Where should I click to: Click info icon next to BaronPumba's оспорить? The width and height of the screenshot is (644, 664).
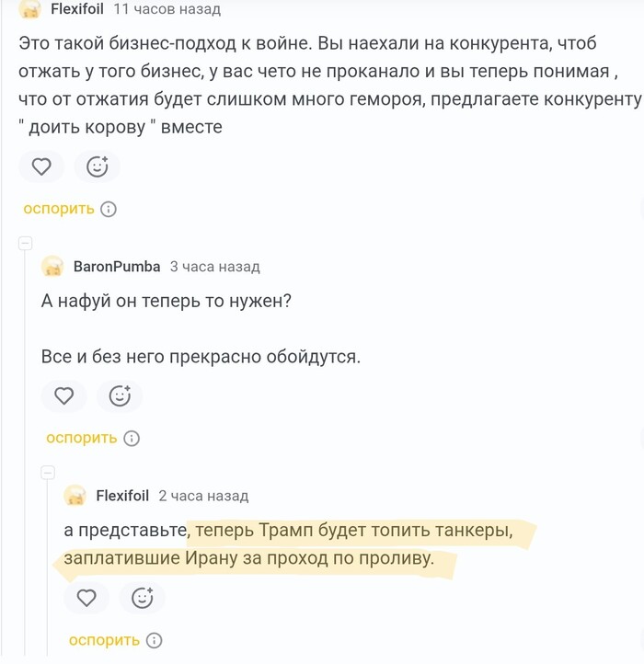132,438
